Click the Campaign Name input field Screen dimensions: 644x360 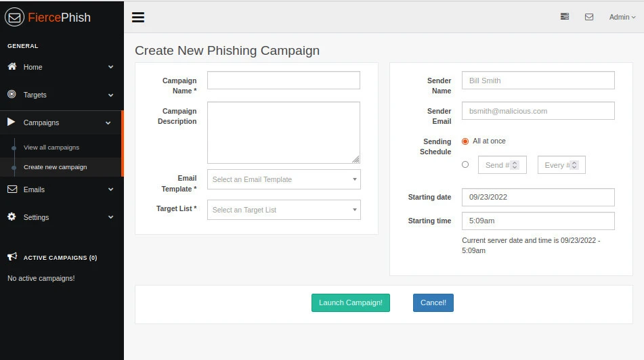pos(284,81)
